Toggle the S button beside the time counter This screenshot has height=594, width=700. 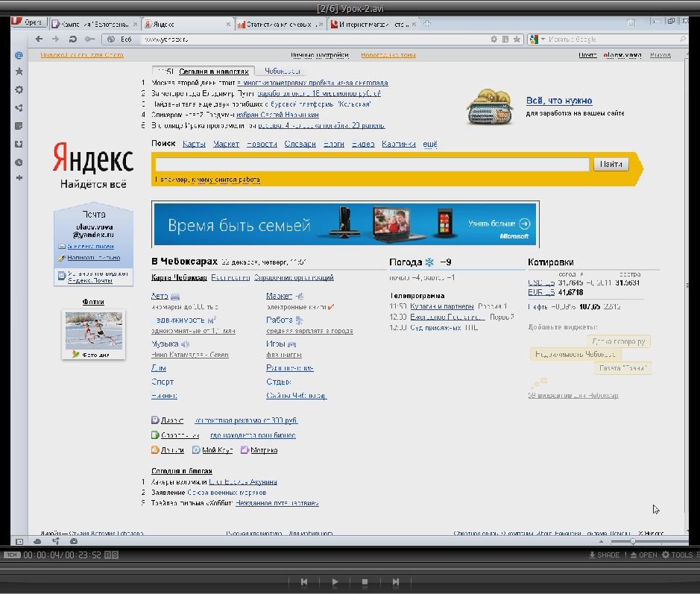coord(116,554)
